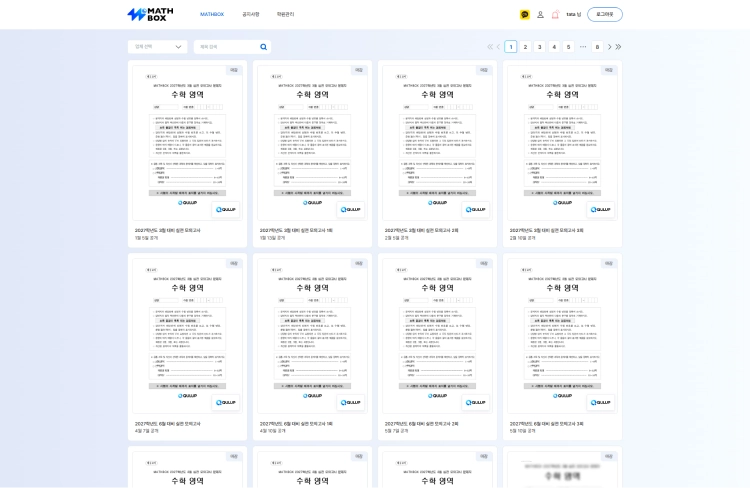Click the tata 님 username text

pyautogui.click(x=574, y=14)
